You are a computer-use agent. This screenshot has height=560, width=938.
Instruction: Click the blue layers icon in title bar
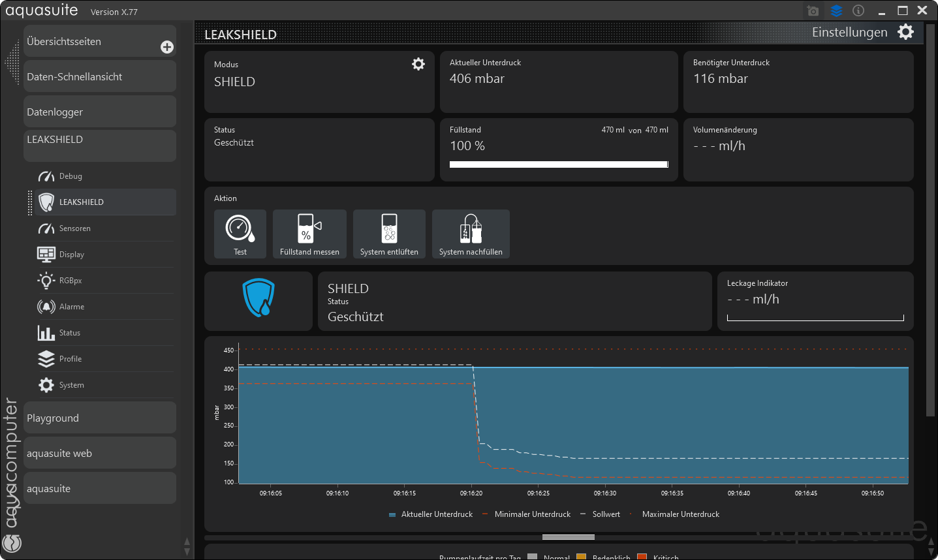[836, 11]
